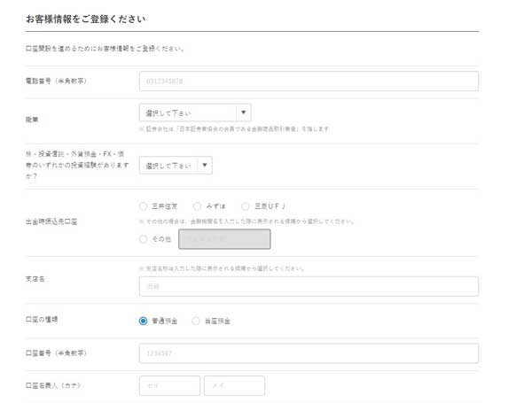
Task: Click the greyed-out other bank name field
Action: coord(224,238)
